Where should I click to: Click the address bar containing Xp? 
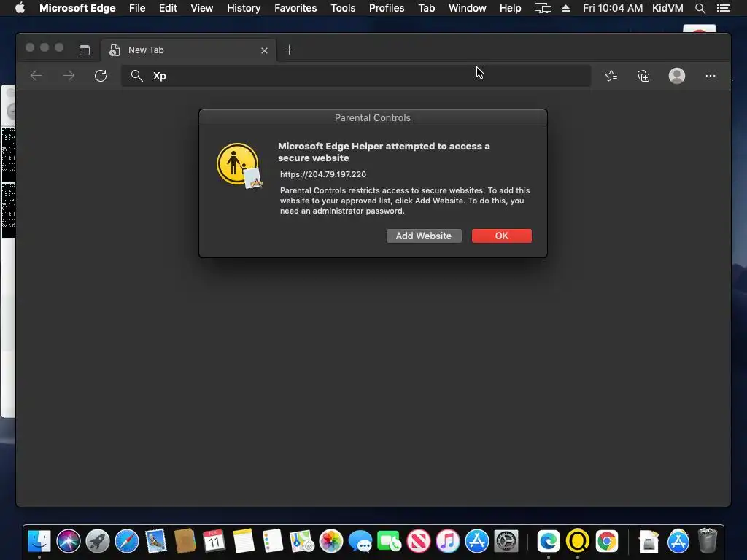click(356, 76)
